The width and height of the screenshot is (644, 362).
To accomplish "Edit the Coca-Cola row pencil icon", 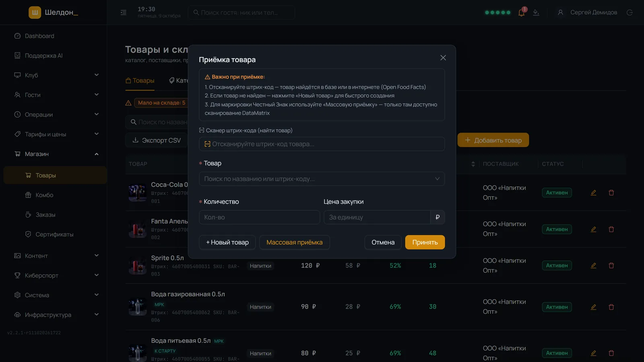I will [593, 193].
